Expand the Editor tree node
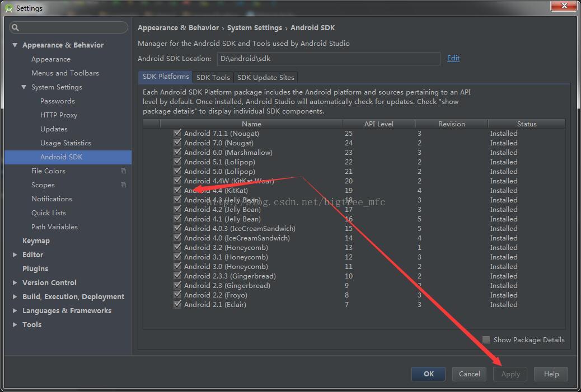 pyautogui.click(x=15, y=254)
